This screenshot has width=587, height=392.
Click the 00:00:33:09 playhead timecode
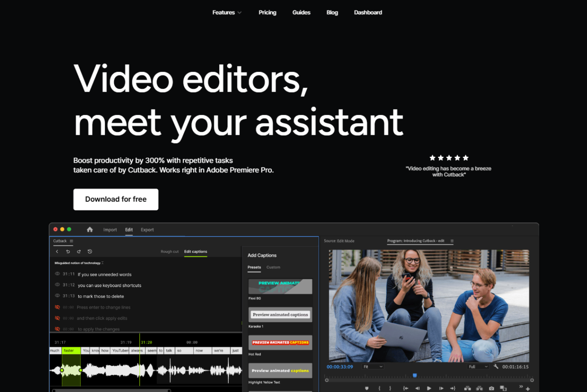340,367
